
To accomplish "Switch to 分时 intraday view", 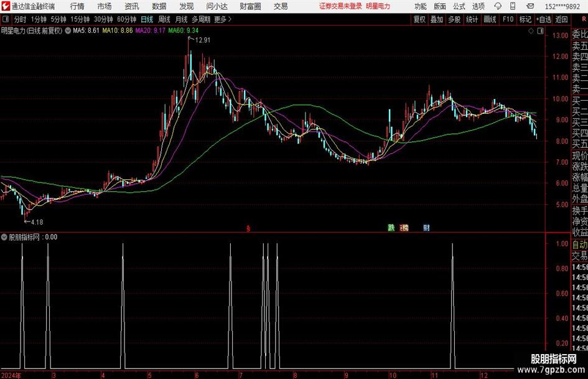I will [x=21, y=19].
